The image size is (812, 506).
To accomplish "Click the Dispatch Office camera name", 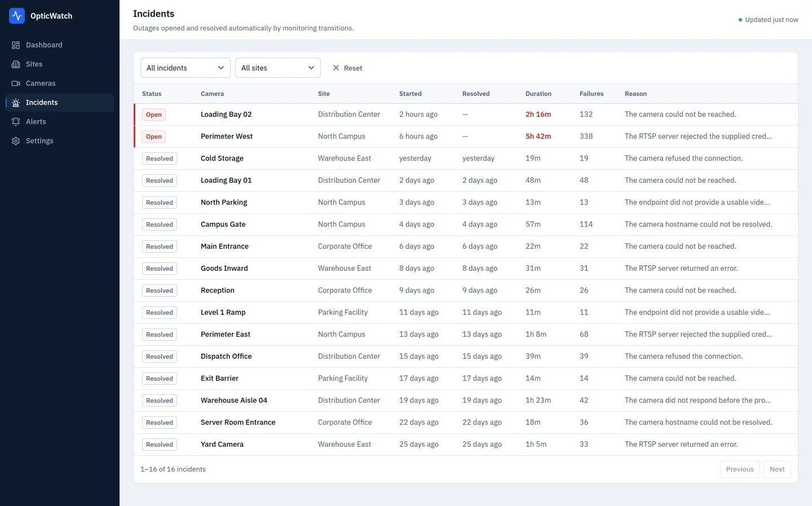I will tap(226, 357).
